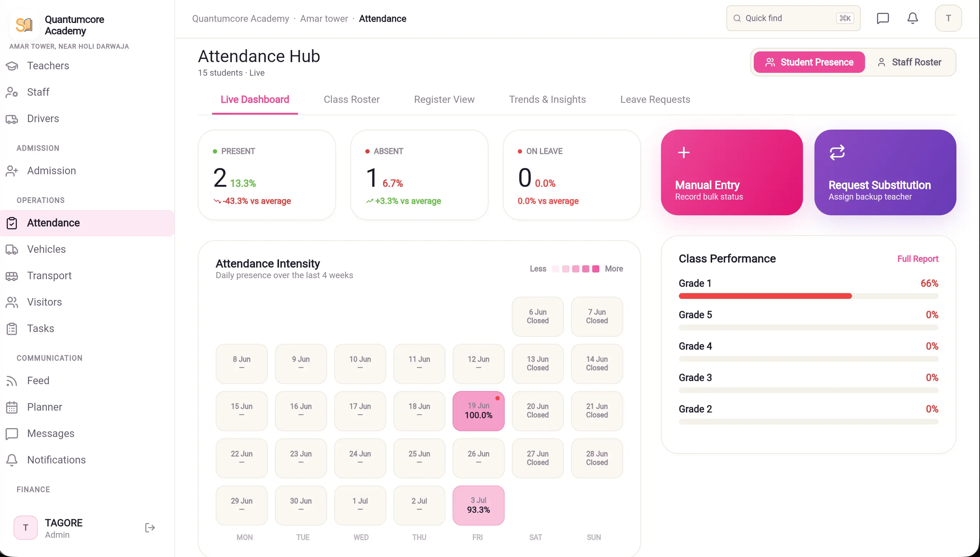Select the 12 Jun calendar cell
Viewport: 980px width, 557px height.
point(478,363)
